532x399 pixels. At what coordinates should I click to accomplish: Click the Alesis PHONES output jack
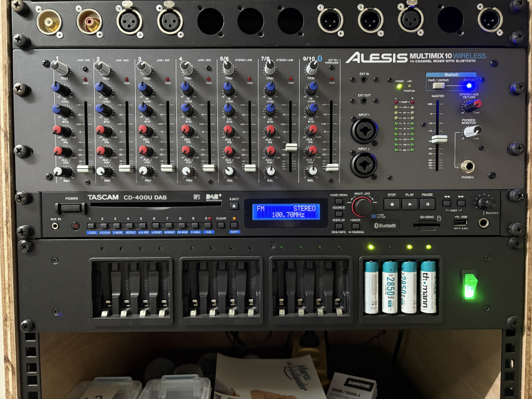click(x=468, y=166)
